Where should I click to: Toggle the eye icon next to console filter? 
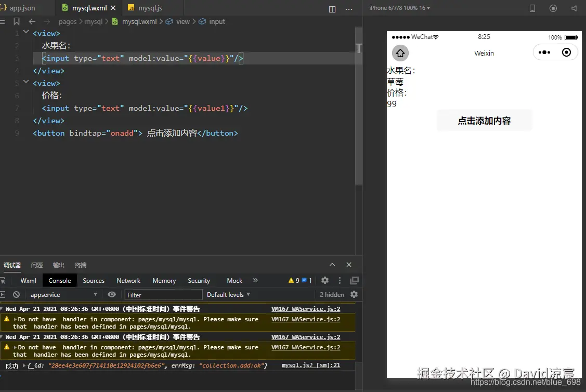(x=112, y=294)
